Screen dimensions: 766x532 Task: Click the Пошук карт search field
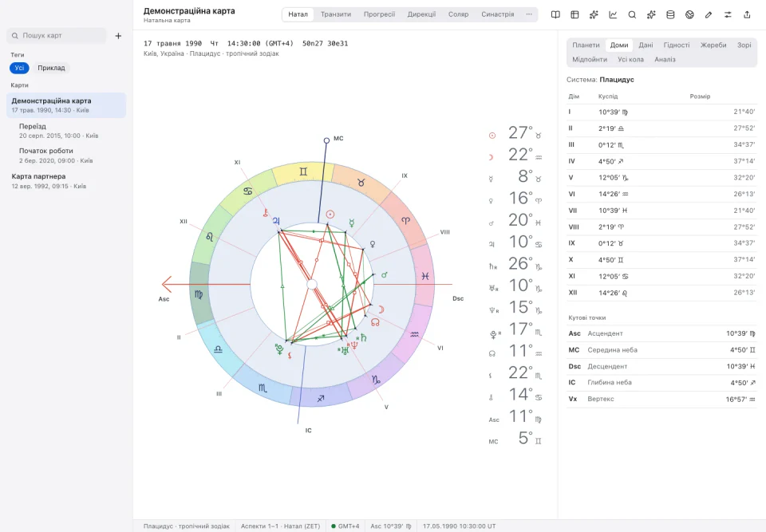(57, 36)
